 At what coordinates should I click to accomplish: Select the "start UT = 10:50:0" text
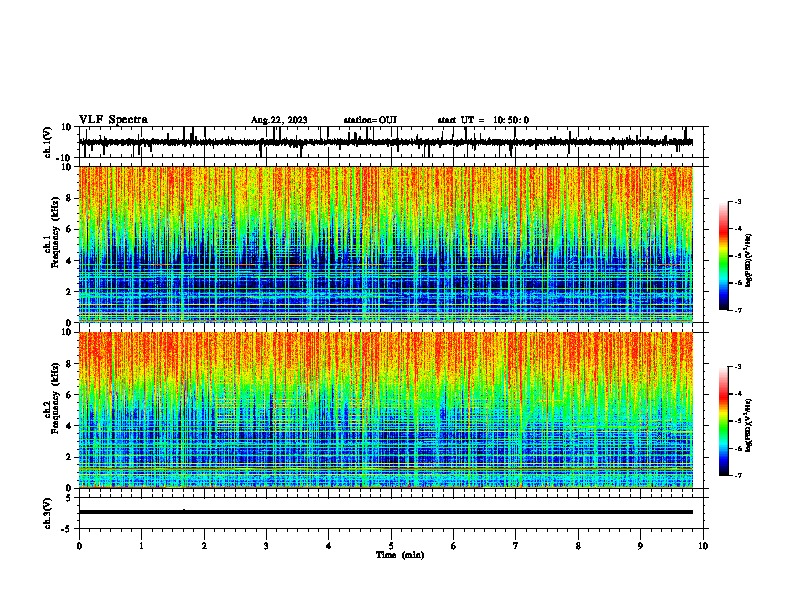[483, 120]
